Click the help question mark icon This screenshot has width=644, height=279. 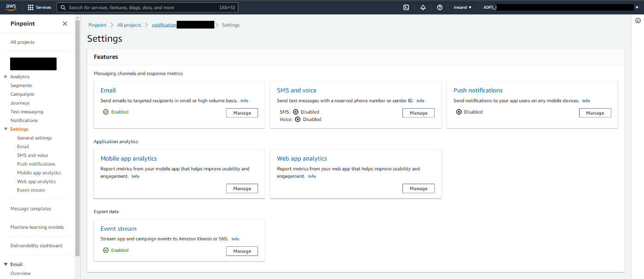(x=439, y=7)
